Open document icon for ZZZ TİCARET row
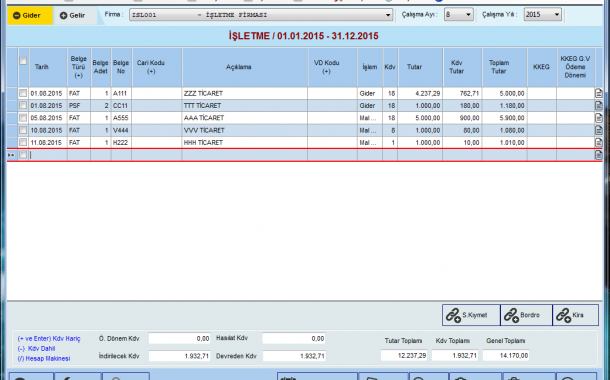The height and width of the screenshot is (380, 610). 598,93
